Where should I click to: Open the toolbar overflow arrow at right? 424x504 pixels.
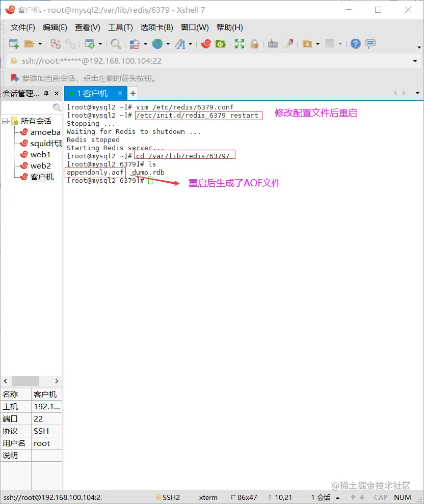click(419, 47)
